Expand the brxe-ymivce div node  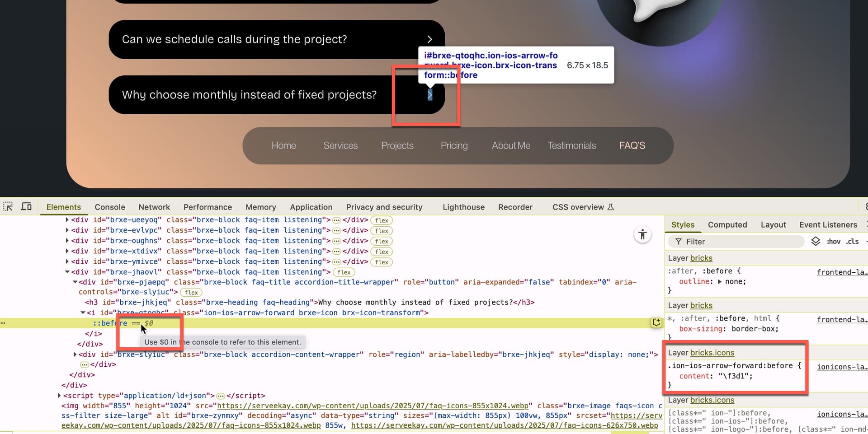pyautogui.click(x=67, y=261)
